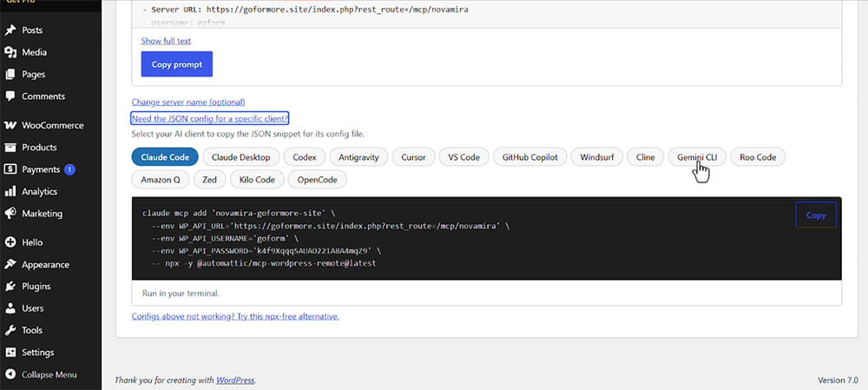868x390 pixels.
Task: Open the Comments bubble icon
Action: point(10,96)
